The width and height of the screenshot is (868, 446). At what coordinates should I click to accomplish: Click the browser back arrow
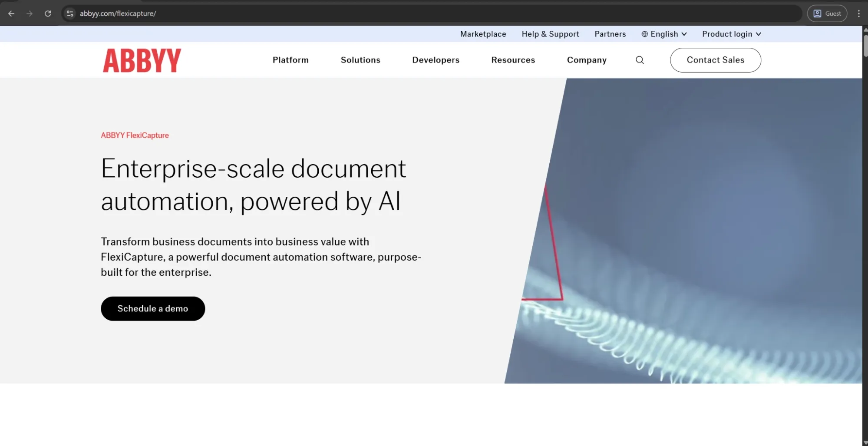coord(11,13)
